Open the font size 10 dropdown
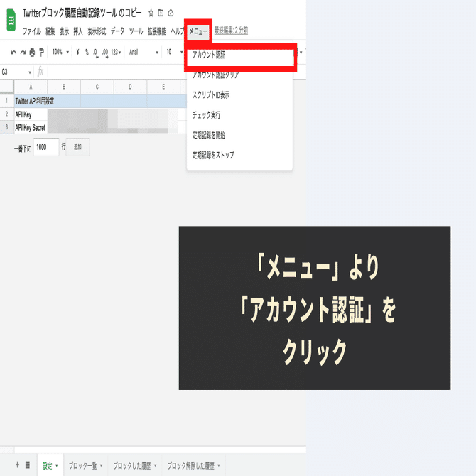 pyautogui.click(x=175, y=52)
